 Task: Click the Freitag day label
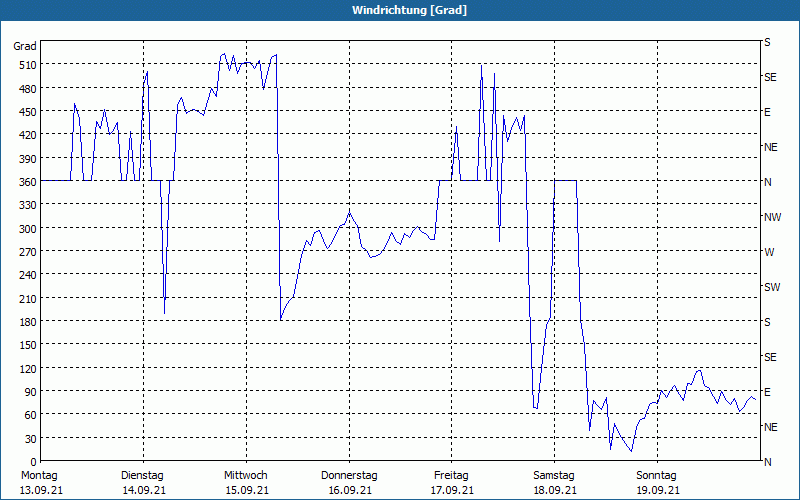point(451,476)
